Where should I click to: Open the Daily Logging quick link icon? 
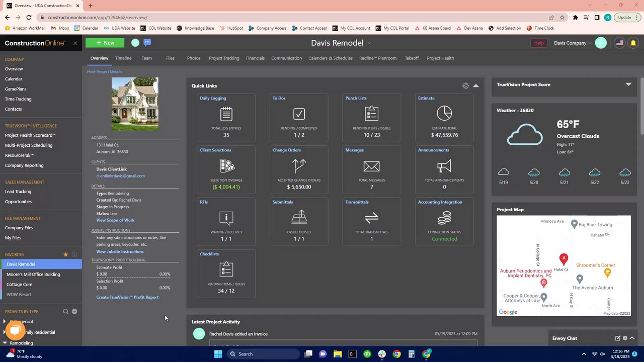click(226, 114)
